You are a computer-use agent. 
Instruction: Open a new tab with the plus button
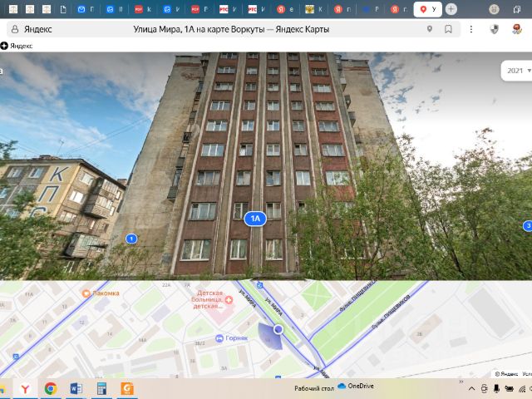coord(451,9)
